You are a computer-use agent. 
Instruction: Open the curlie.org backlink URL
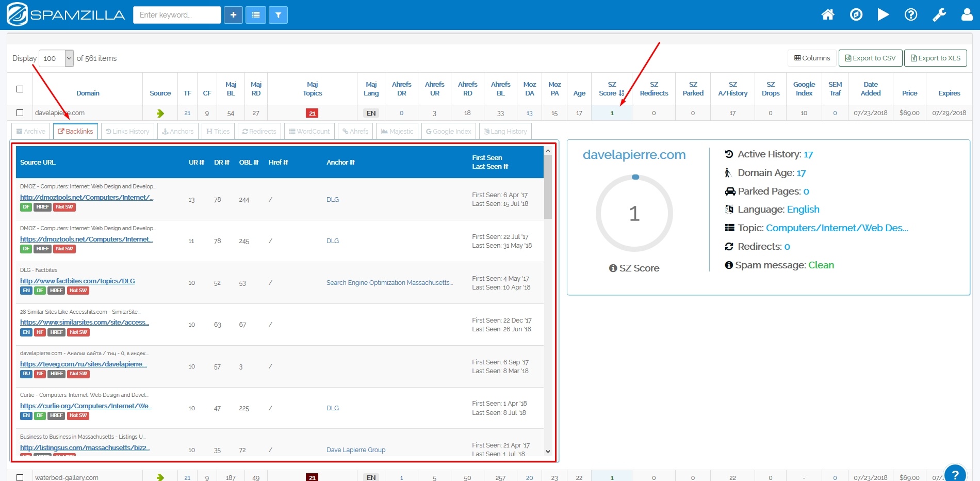coord(86,406)
